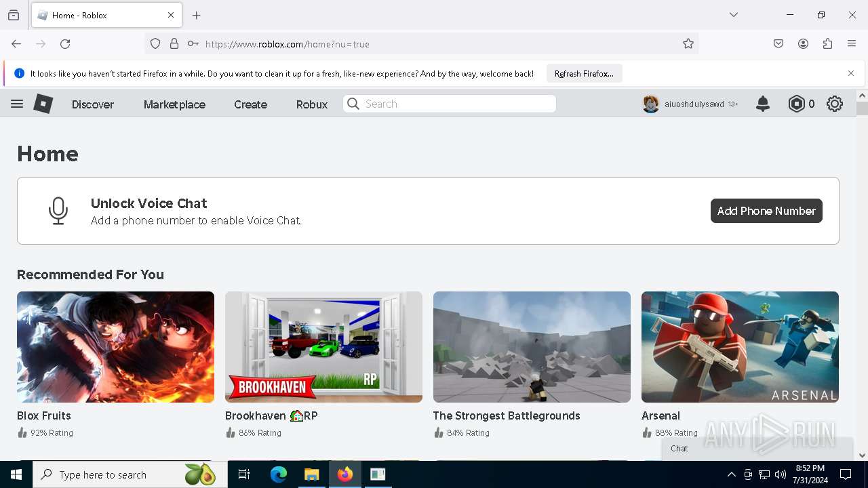The image size is (868, 488).
Task: Click The Strongest Battlegrounds thumbnail
Action: point(532,347)
